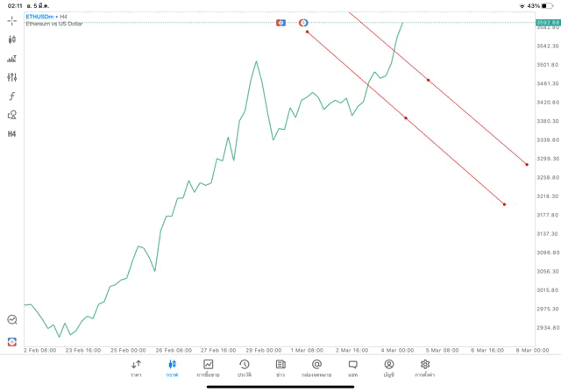
Task: Open the กล่องจดหมาย mailbox tab
Action: coord(316,367)
